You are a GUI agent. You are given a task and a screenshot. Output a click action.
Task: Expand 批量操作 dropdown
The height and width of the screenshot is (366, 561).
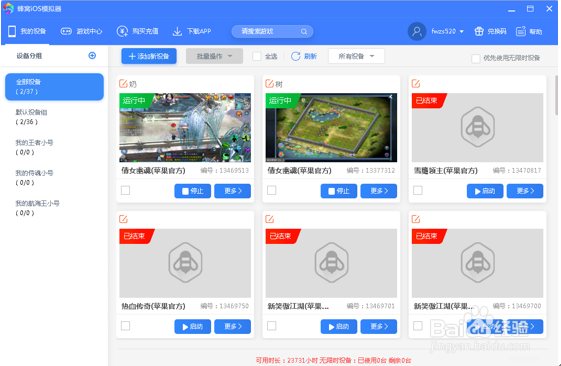(214, 56)
